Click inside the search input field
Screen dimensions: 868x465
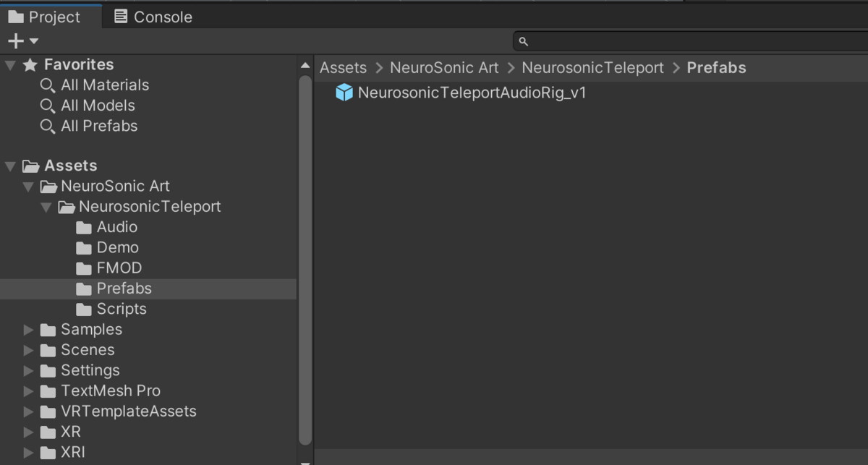[651, 41]
